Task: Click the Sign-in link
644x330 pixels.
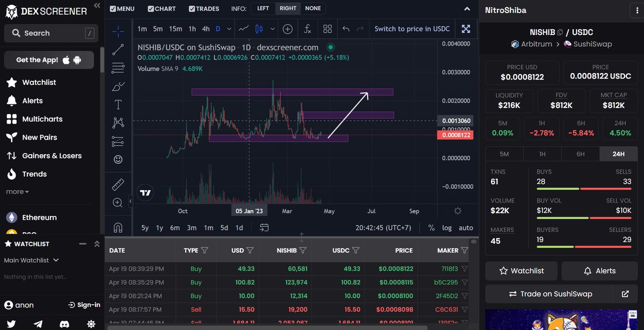Action: click(x=84, y=305)
